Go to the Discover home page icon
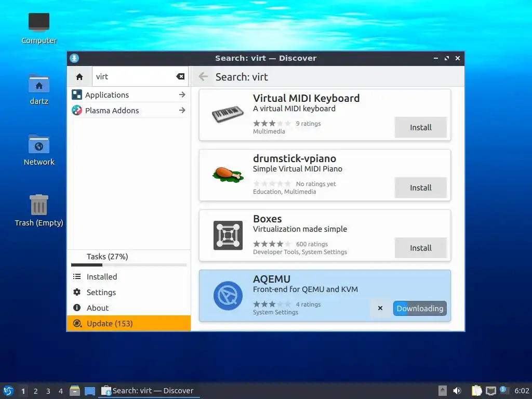Screen dimensions: 532x399 tap(79, 77)
